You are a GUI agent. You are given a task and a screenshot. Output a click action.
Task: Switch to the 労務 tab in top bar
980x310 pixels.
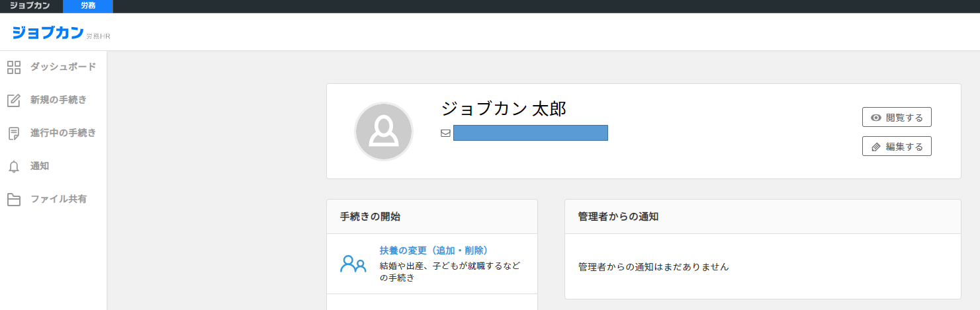coord(88,6)
